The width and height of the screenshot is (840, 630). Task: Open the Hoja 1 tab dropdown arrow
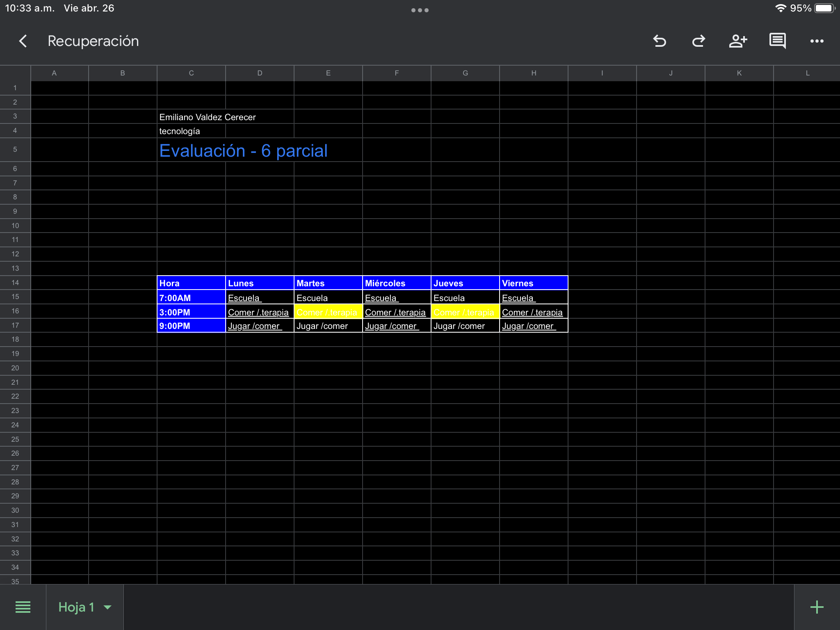(108, 607)
